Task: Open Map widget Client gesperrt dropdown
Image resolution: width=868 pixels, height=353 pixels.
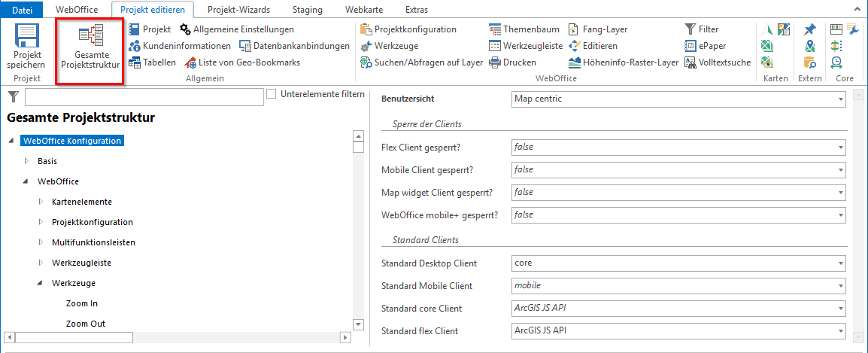Action: (x=678, y=192)
